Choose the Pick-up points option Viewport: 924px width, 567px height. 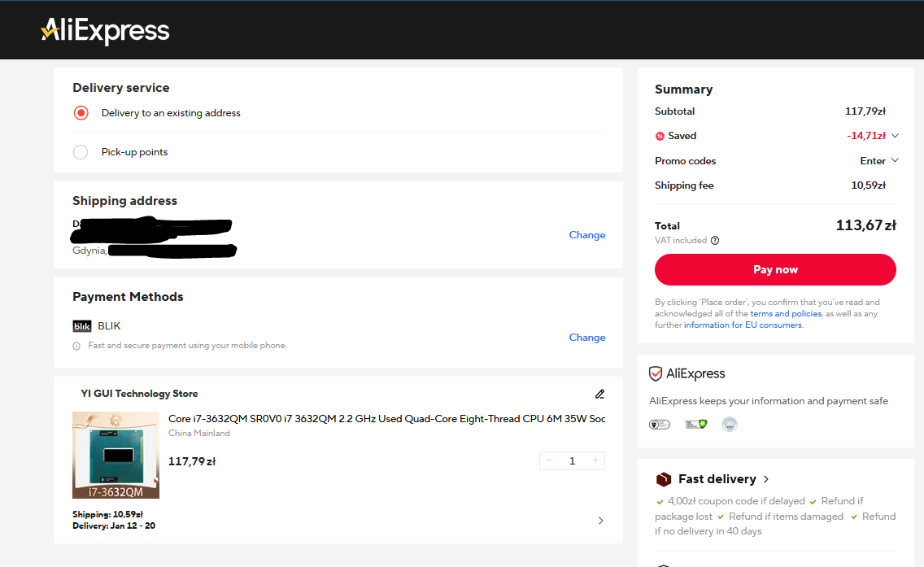(x=81, y=152)
